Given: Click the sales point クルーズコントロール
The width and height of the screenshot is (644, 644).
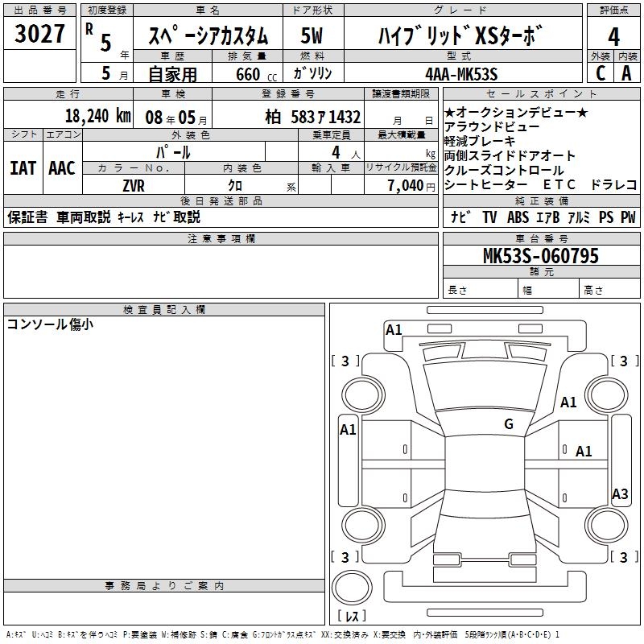Looking at the screenshot, I should coord(504,170).
